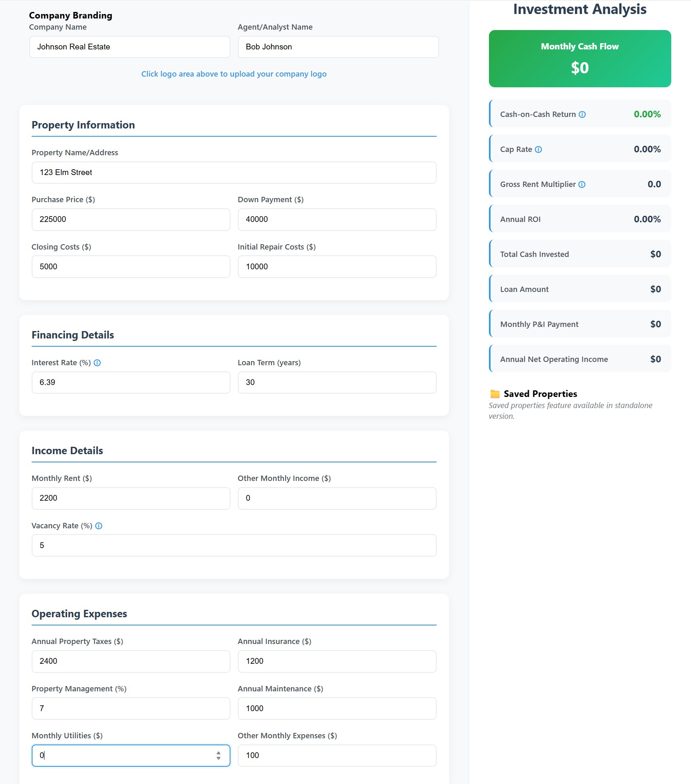Screen dimensions: 691x784
Task: Click the info icon next to Gross Rent Multiplier
Action: click(x=582, y=184)
